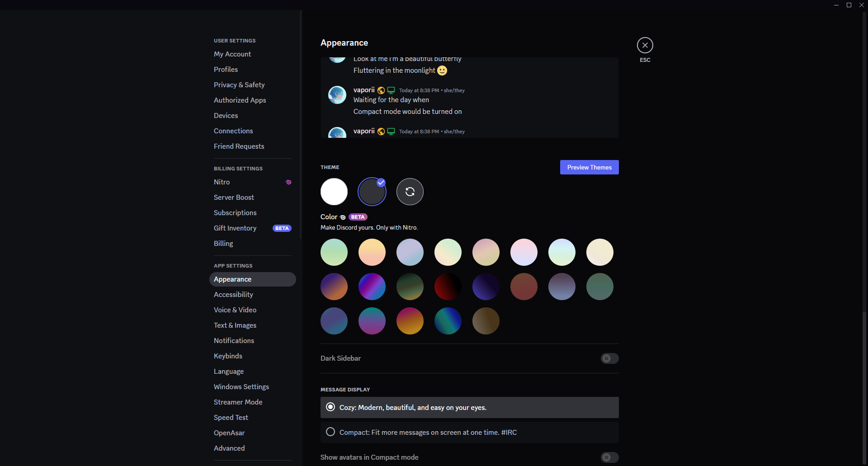Pick the cream beige color theme
The width and height of the screenshot is (868, 466).
[x=600, y=252]
